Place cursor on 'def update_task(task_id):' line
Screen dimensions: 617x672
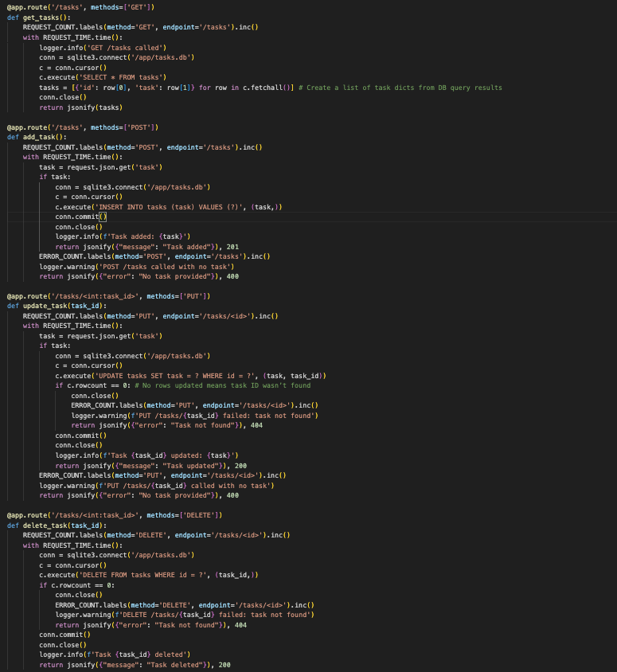(57, 306)
